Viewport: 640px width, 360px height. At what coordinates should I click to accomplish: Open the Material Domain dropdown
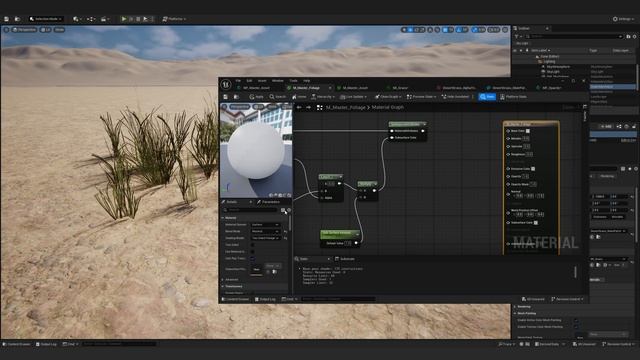click(265, 224)
